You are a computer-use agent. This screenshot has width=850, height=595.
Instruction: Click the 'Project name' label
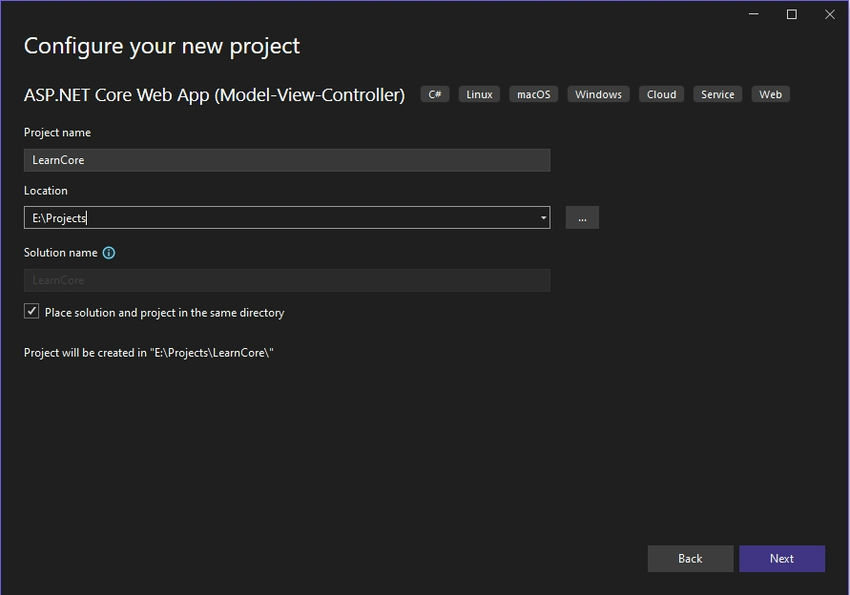(57, 132)
